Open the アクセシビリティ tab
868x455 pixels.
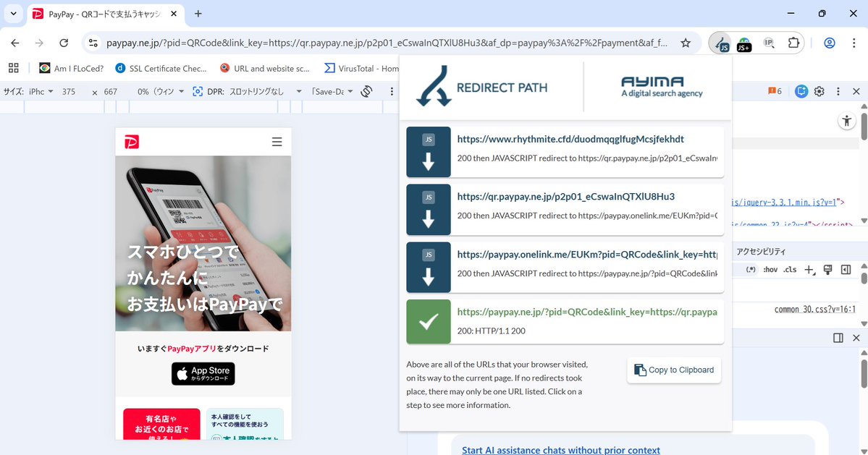[x=761, y=252]
